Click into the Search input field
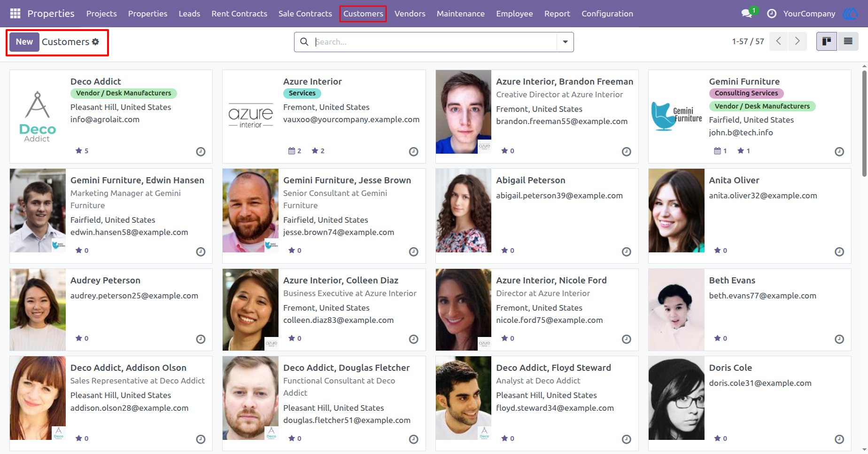 click(x=434, y=42)
